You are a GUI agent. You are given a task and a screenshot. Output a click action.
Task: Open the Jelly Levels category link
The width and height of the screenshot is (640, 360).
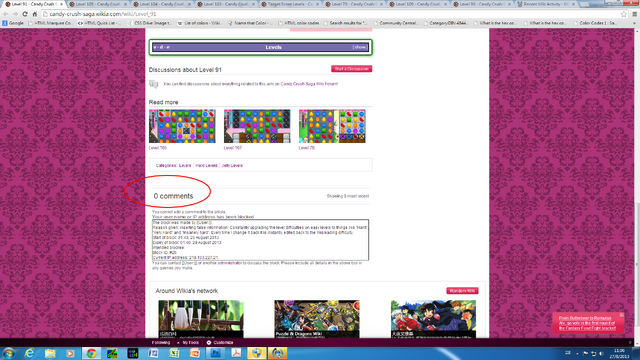232,166
